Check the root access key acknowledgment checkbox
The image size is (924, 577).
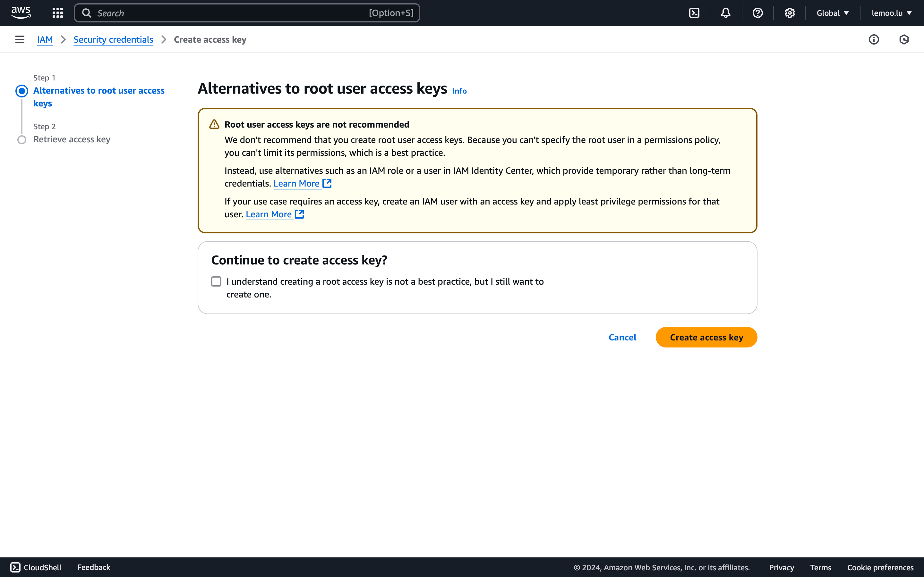pos(216,282)
